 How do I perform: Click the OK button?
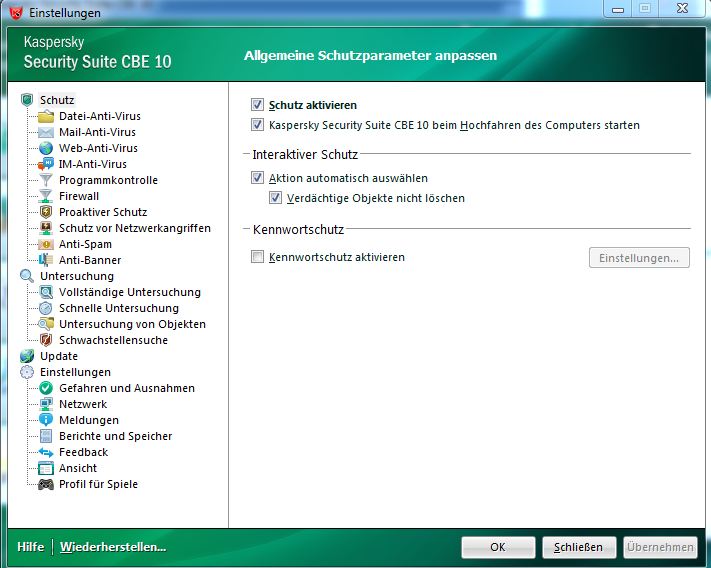point(498,547)
